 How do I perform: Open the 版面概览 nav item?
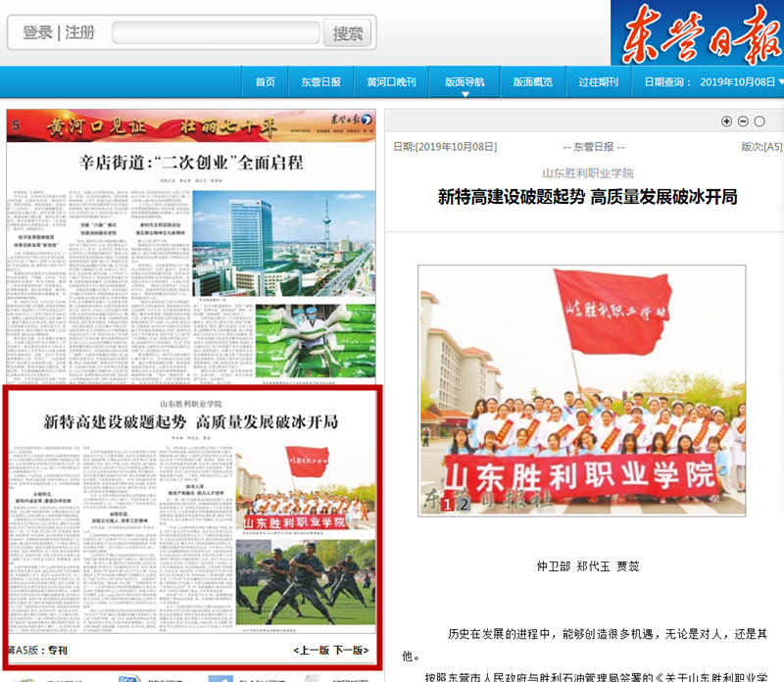533,82
